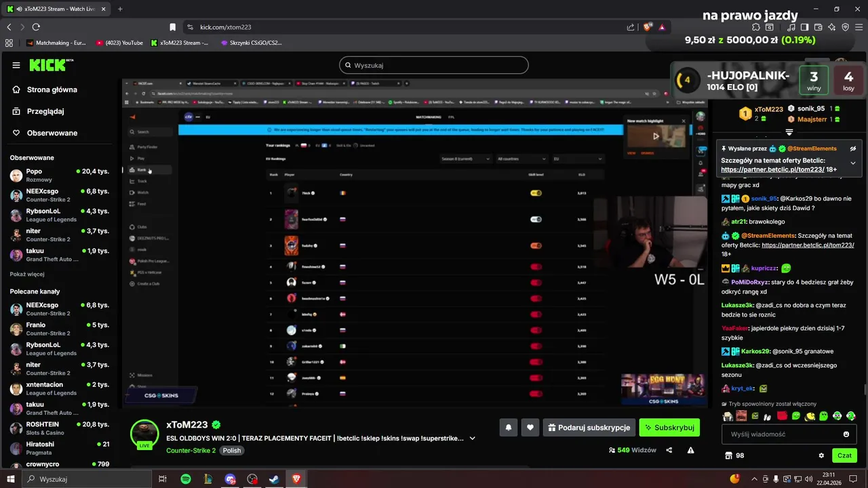Expand the chat header collapse arrow

pos(789,132)
